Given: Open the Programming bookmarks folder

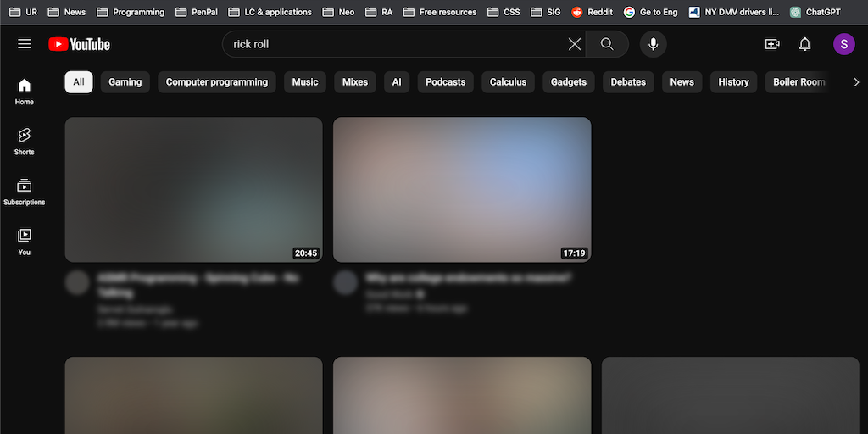Looking at the screenshot, I should click(x=131, y=12).
